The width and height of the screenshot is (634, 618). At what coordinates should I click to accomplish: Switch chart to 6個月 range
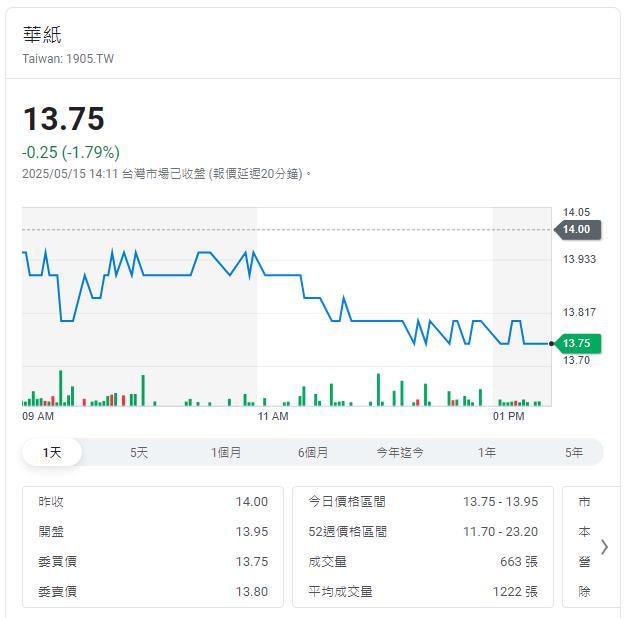(x=313, y=452)
